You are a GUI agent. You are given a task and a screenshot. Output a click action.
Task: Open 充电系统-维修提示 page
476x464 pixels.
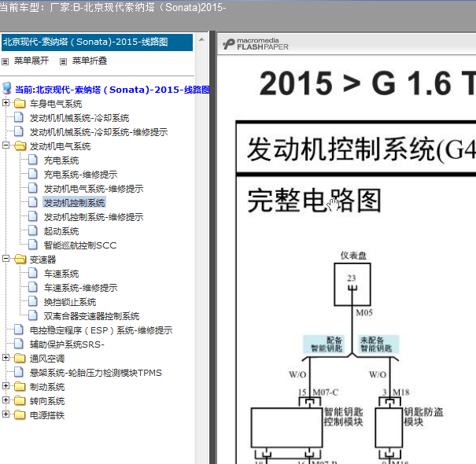(x=80, y=175)
